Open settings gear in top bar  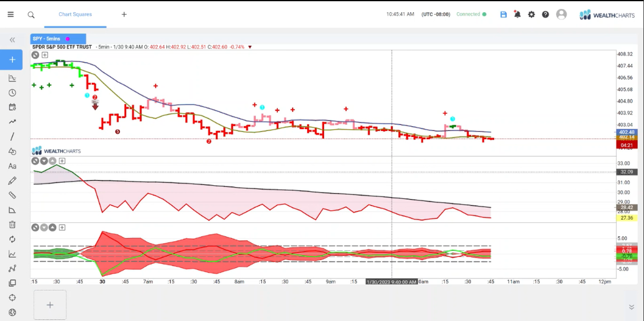(x=531, y=15)
